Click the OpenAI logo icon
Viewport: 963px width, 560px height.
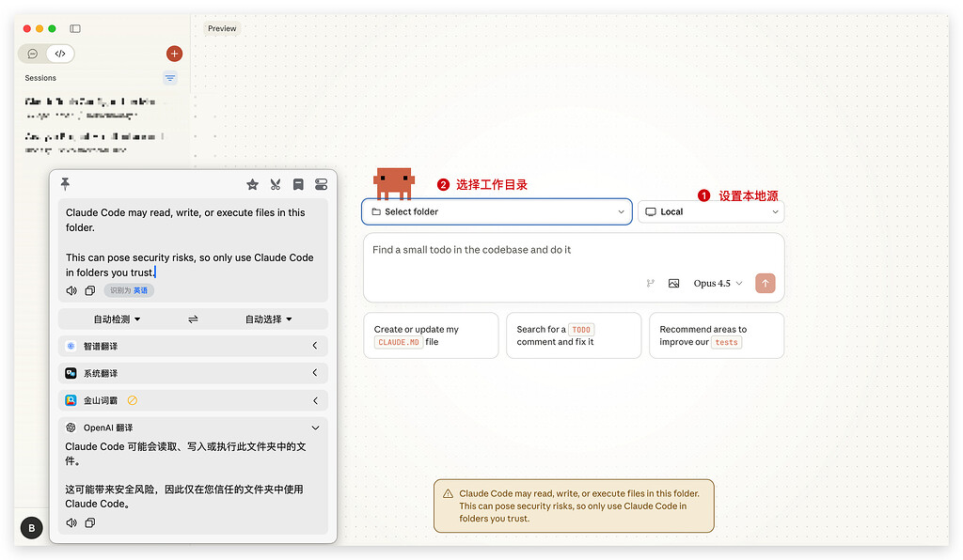pos(71,428)
